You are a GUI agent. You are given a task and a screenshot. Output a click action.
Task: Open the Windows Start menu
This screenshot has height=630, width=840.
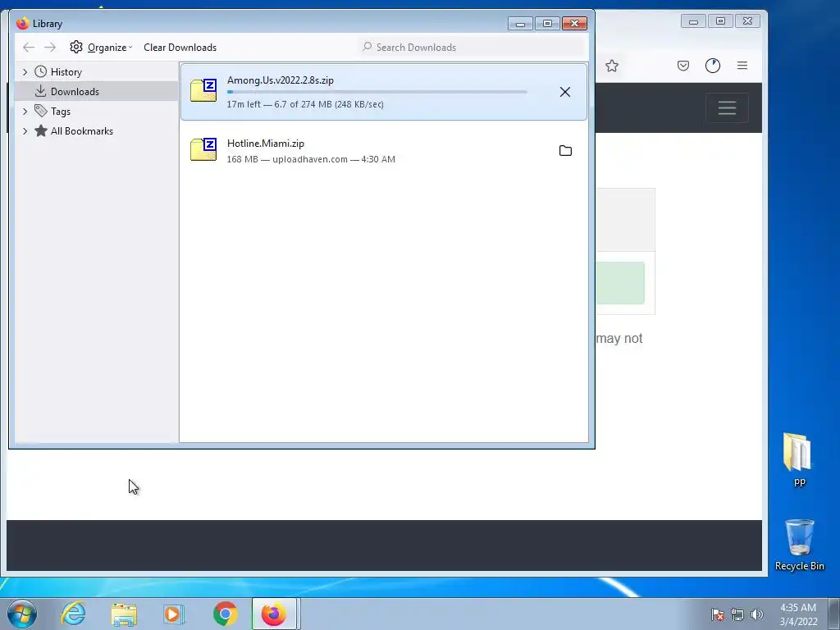coord(22,614)
